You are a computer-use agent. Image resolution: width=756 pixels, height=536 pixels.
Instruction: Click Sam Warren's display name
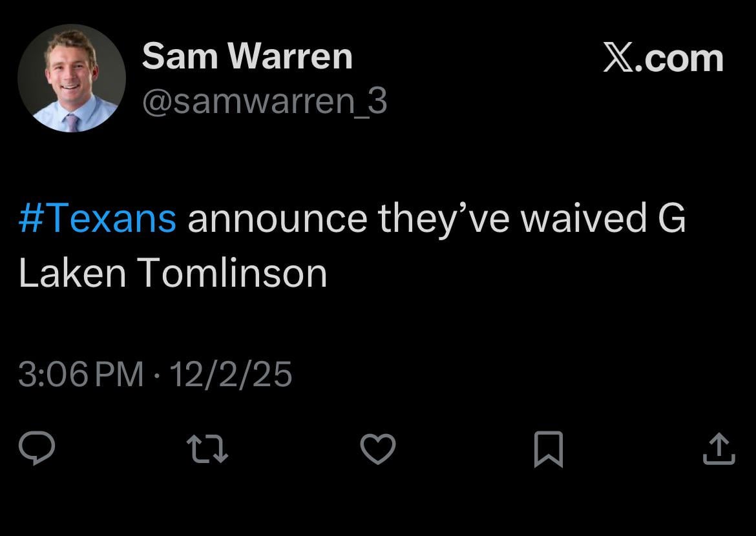pyautogui.click(x=247, y=55)
